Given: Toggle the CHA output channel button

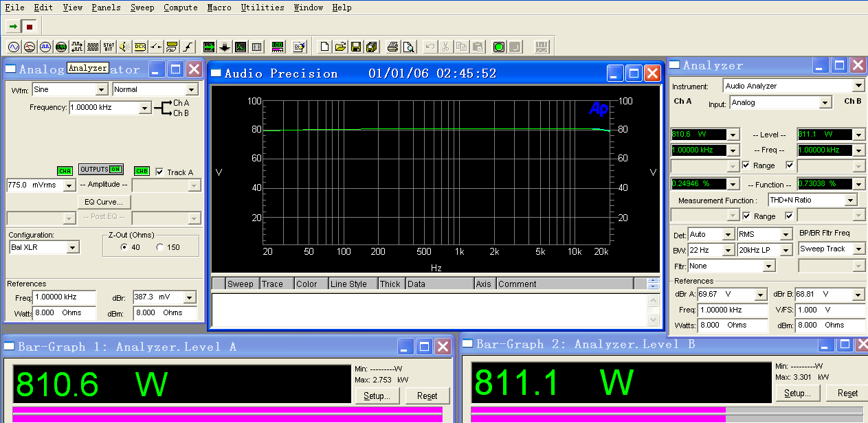Looking at the screenshot, I should 65,171.
